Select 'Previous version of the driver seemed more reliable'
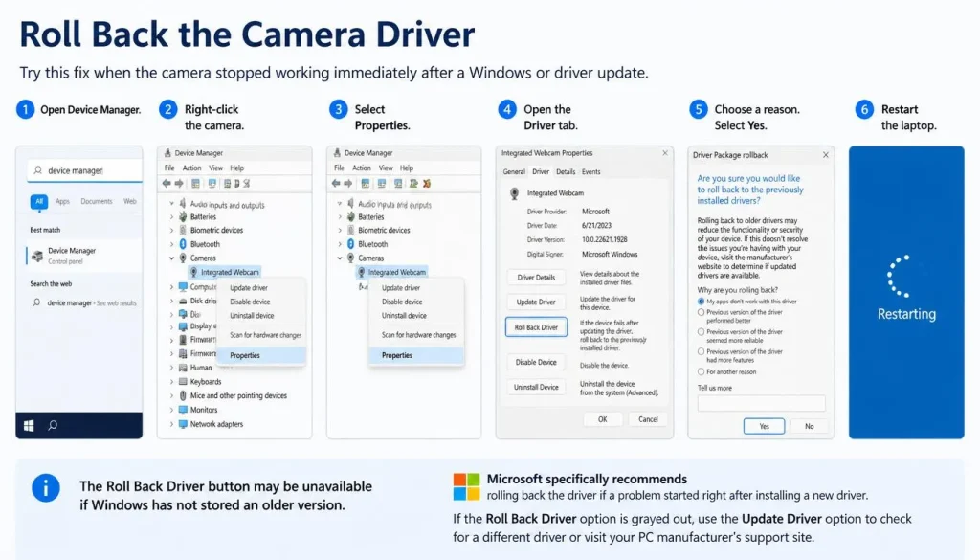This screenshot has height=560, width=980. [701, 332]
